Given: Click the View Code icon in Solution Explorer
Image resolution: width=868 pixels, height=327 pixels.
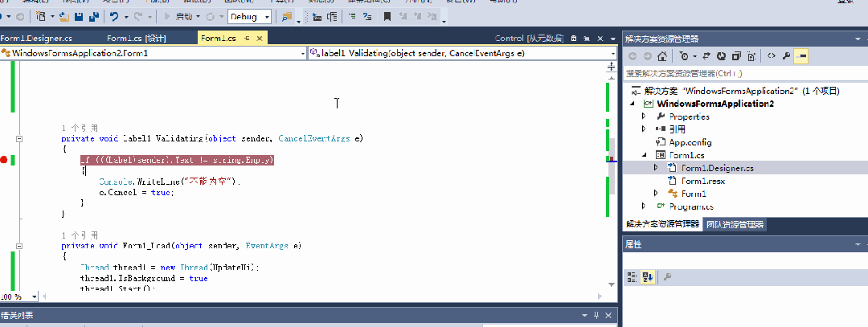Looking at the screenshot, I should coord(771,55).
